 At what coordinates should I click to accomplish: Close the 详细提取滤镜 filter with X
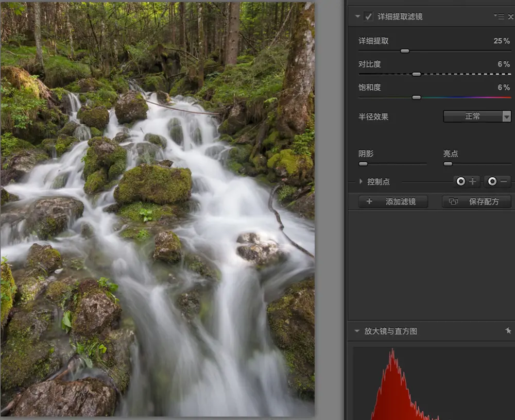511,16
